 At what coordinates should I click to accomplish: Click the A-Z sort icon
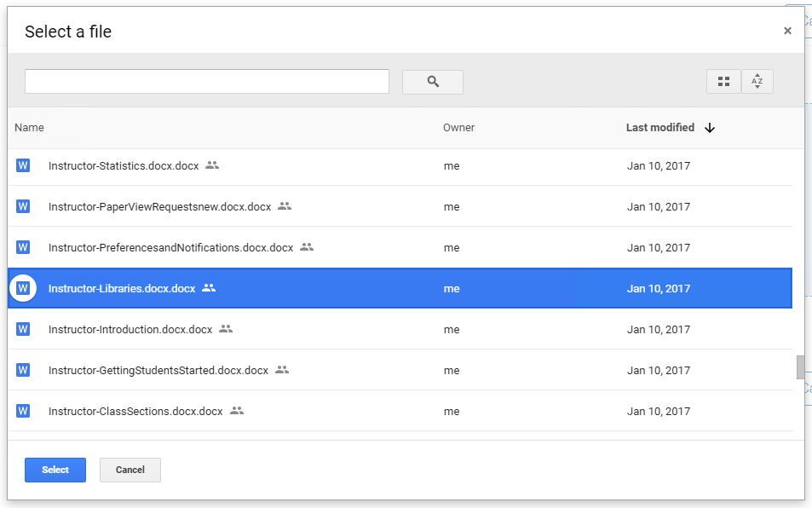(757, 81)
